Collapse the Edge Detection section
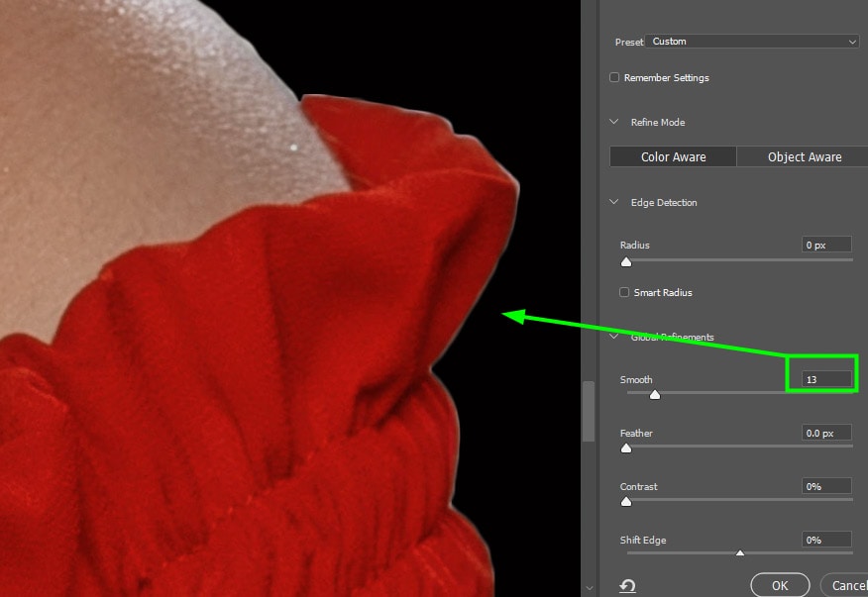 point(614,203)
